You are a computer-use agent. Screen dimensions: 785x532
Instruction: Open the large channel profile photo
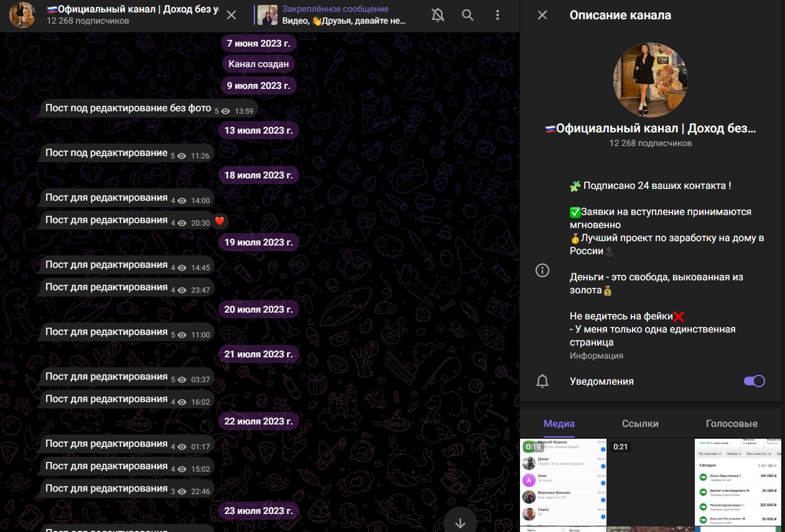650,80
